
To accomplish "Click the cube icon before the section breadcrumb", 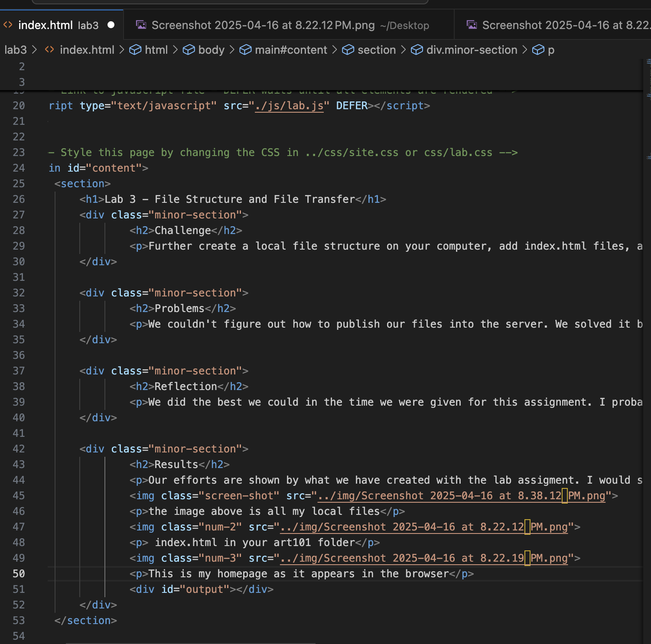I will 348,50.
